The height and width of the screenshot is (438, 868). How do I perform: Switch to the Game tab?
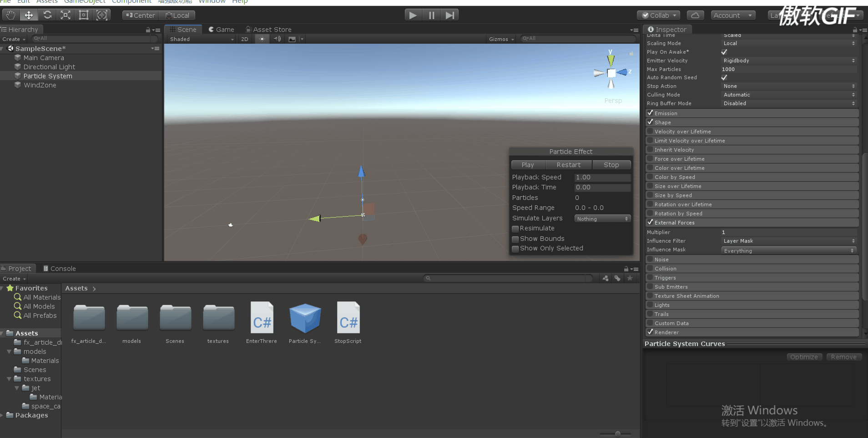pyautogui.click(x=222, y=30)
